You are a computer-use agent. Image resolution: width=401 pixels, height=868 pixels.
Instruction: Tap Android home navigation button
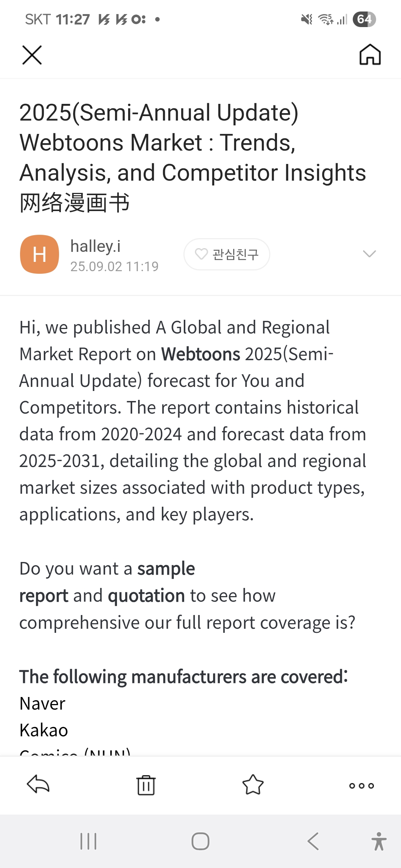200,841
